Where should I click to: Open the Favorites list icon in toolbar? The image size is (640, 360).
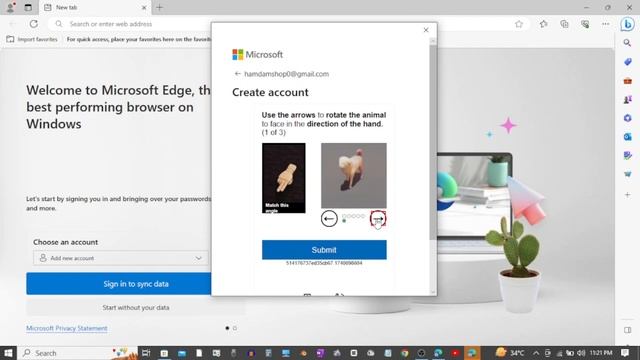click(543, 24)
